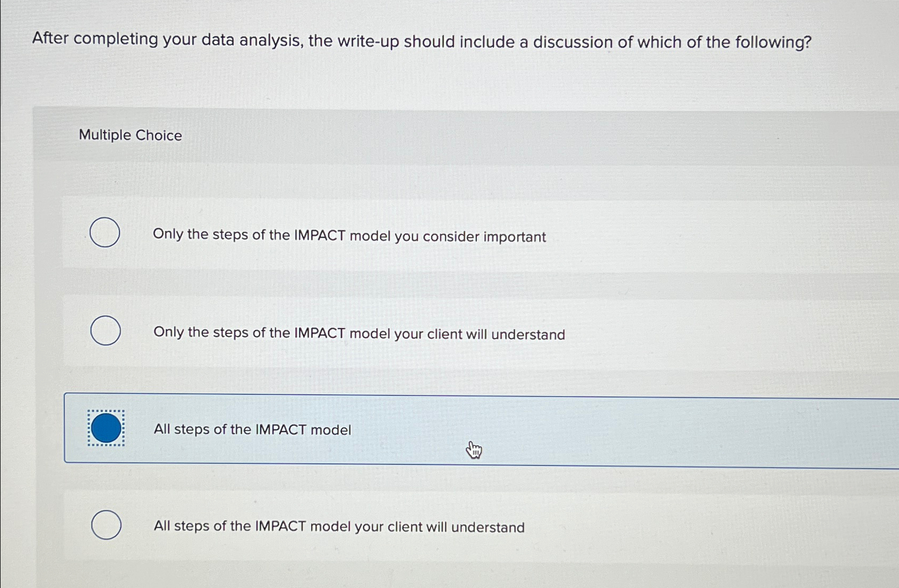Click the 'Only the steps of the IMPACT model your client will understand' option
This screenshot has height=588, width=899.
359,334
